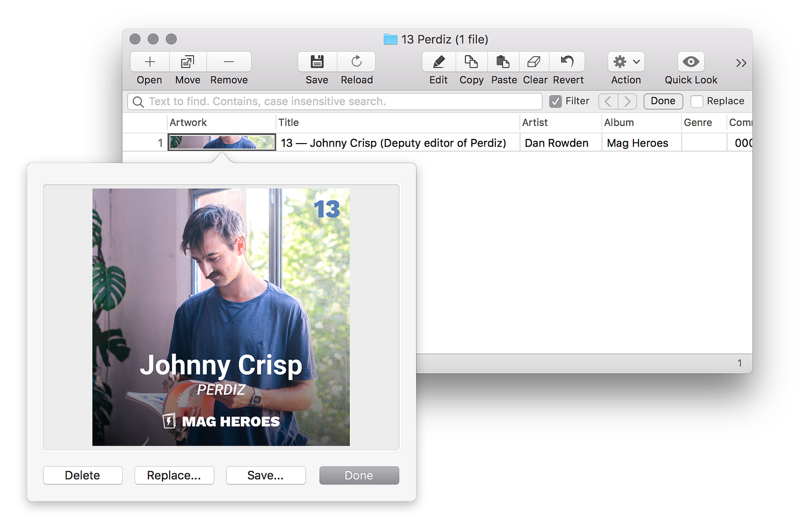The image size is (803, 532).
Task: Click the Open plus icon in toolbar
Action: pyautogui.click(x=150, y=62)
